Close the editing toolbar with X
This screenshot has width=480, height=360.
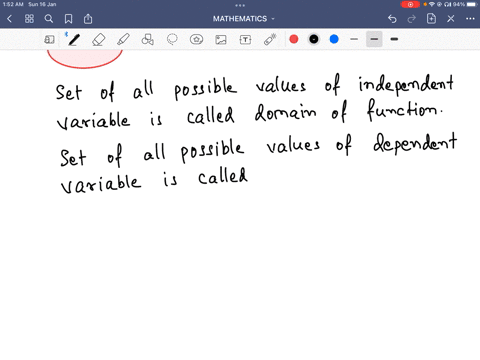[451, 19]
